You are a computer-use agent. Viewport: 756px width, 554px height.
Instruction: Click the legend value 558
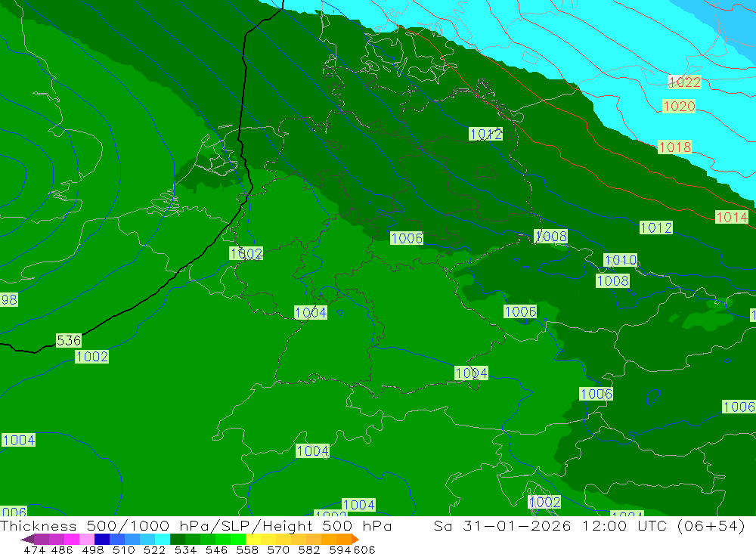[x=247, y=549]
